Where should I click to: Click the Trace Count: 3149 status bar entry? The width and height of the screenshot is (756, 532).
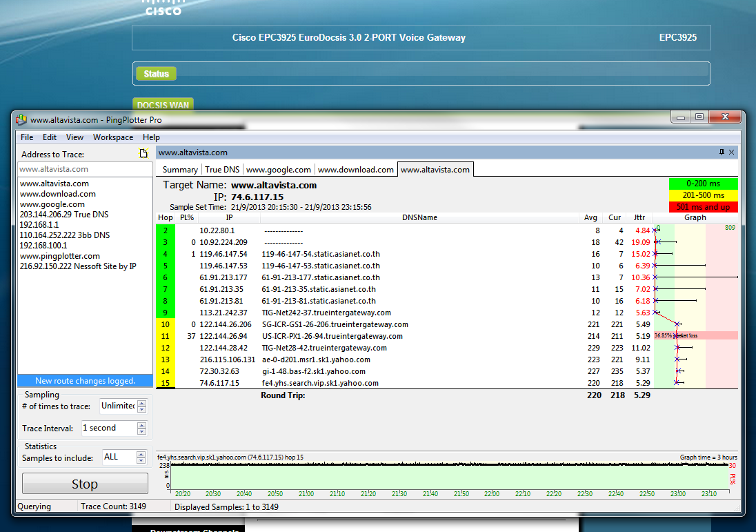tap(113, 506)
